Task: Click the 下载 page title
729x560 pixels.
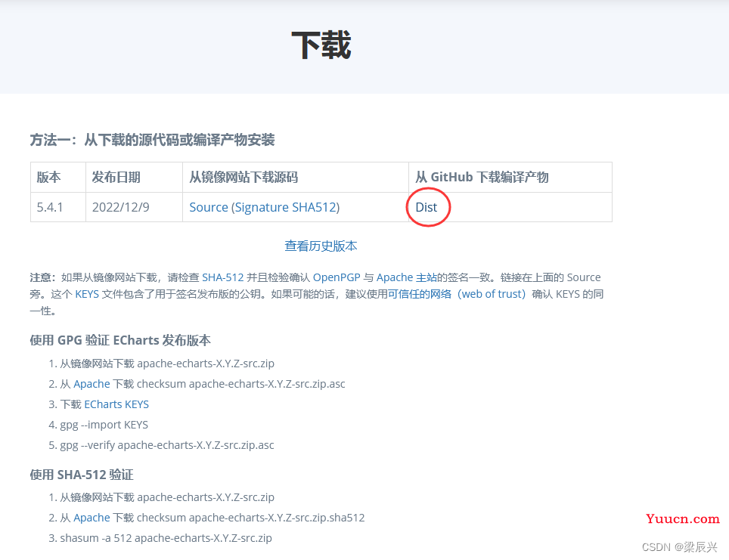Action: click(321, 46)
